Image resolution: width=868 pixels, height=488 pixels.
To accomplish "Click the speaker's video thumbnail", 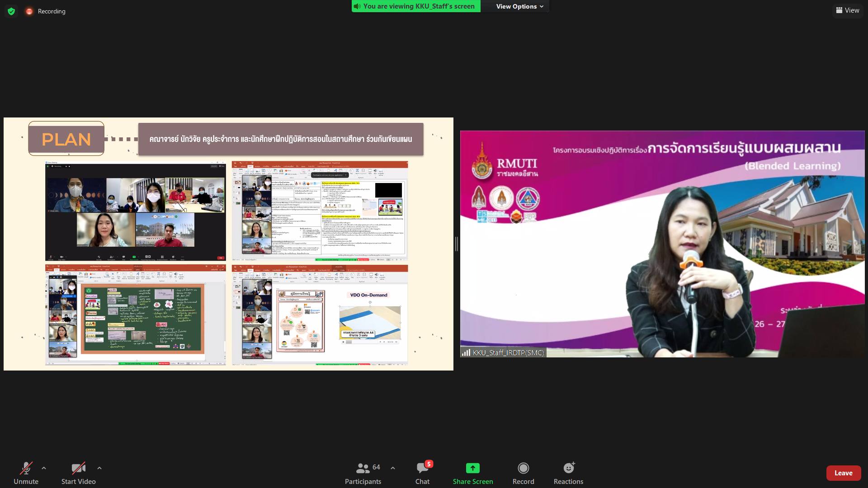I will click(x=662, y=244).
